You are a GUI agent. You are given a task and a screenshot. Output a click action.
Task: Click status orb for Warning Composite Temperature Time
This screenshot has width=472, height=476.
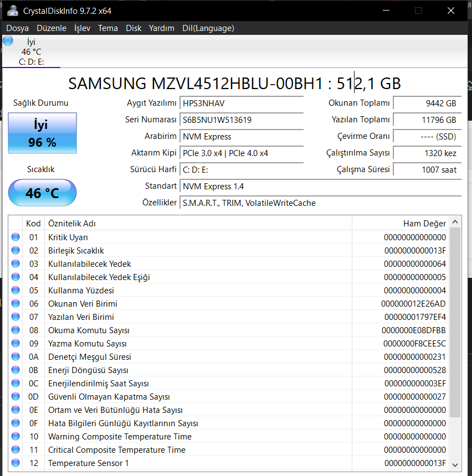(16, 437)
